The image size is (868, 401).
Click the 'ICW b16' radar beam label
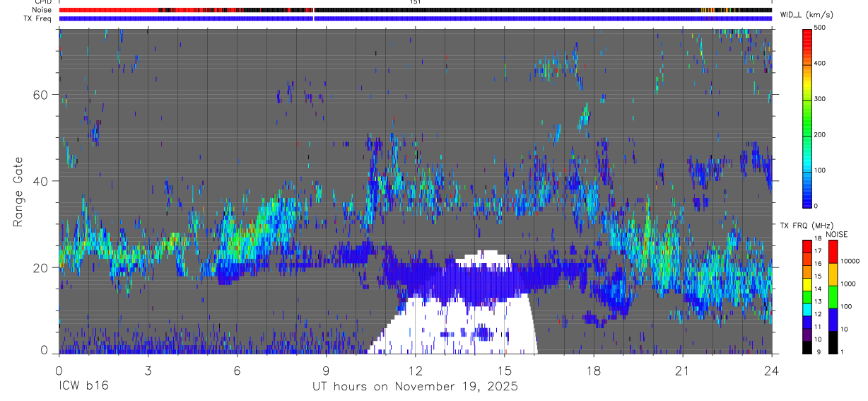[83, 387]
